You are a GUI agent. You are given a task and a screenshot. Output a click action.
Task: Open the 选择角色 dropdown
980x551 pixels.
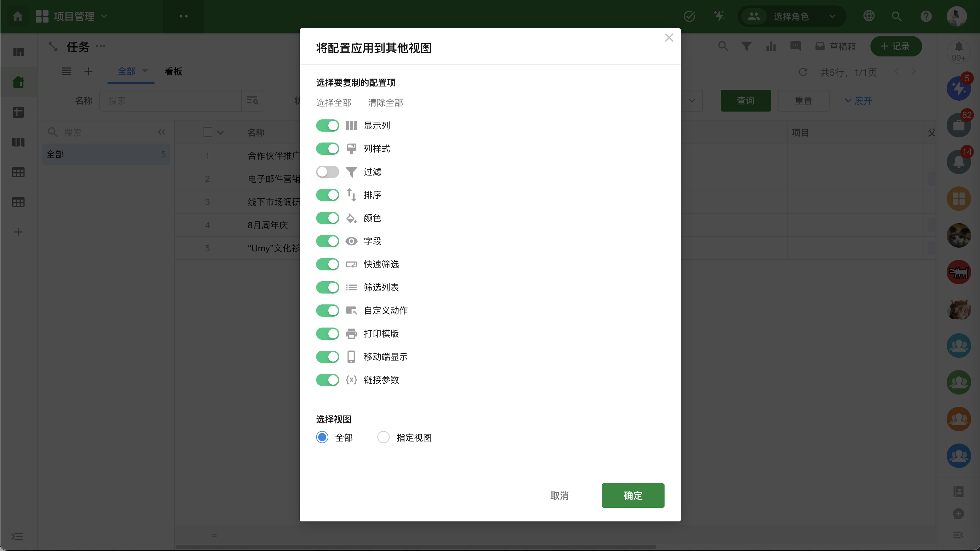[791, 16]
